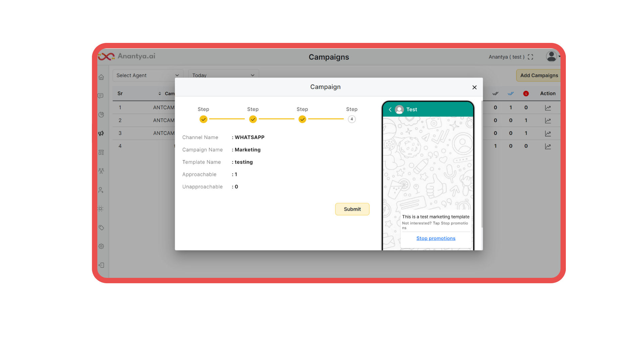Viewport: 644px width, 362px height.
Task: Open the Home icon in sidebar
Action: click(x=101, y=77)
